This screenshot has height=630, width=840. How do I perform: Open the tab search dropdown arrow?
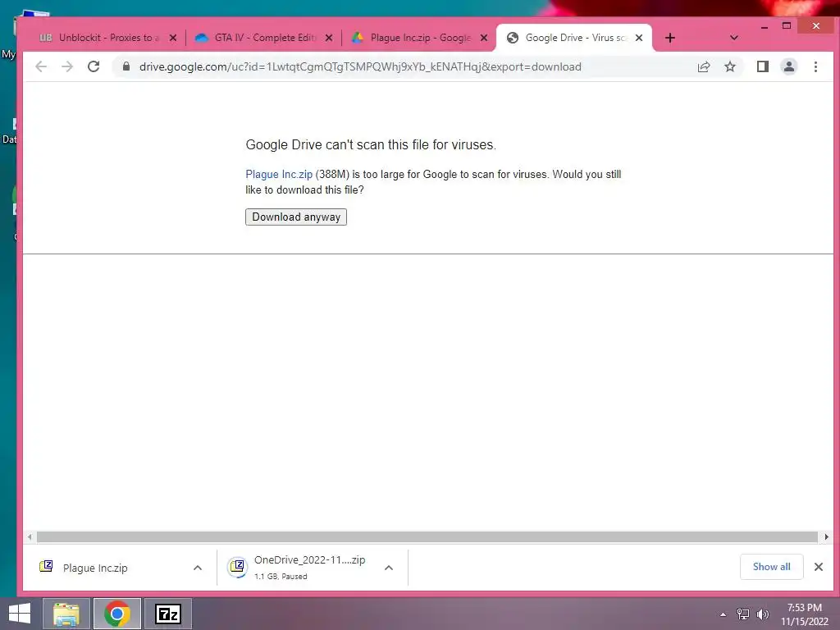pyautogui.click(x=734, y=38)
